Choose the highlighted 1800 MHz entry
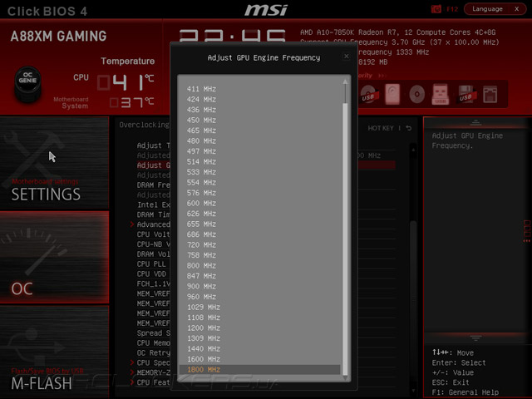532x399 pixels. (259, 369)
